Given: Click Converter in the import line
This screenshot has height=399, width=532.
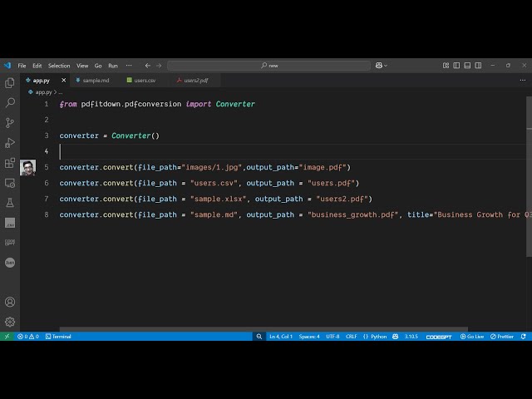Looking at the screenshot, I should (x=235, y=104).
